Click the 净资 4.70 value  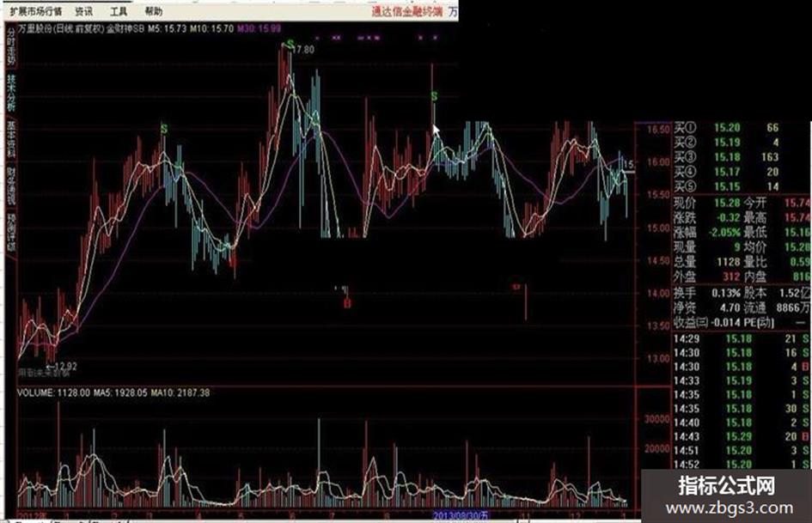click(x=730, y=308)
